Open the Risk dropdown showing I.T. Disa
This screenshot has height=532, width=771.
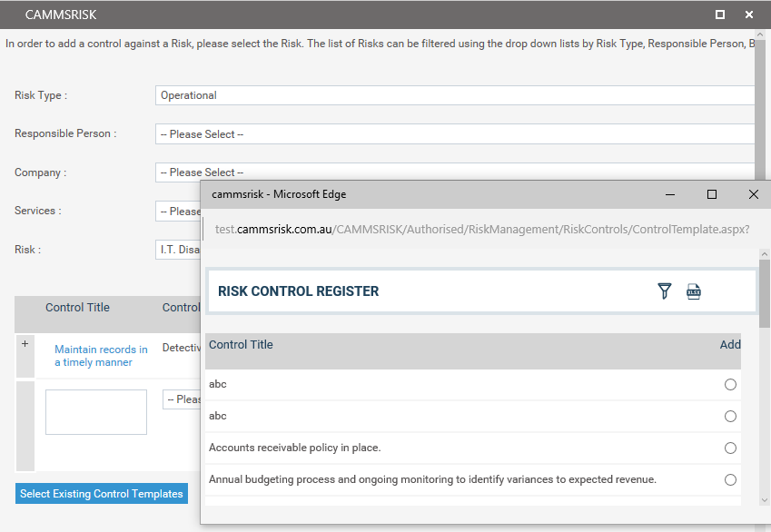coord(178,250)
